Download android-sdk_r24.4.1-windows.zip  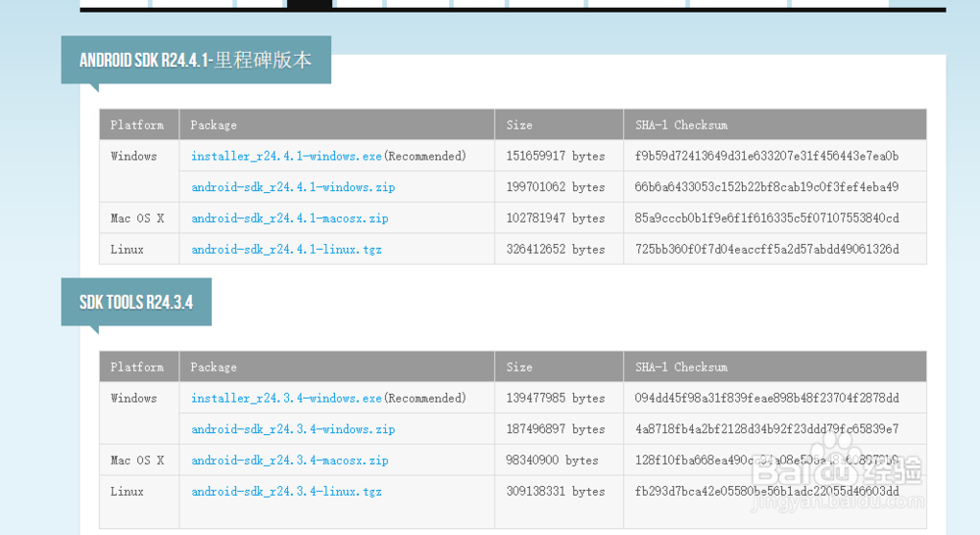(x=293, y=187)
